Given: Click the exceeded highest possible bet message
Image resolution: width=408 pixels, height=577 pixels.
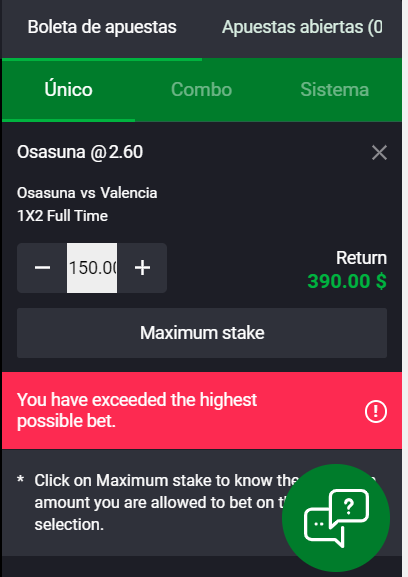Looking at the screenshot, I should (x=137, y=410).
